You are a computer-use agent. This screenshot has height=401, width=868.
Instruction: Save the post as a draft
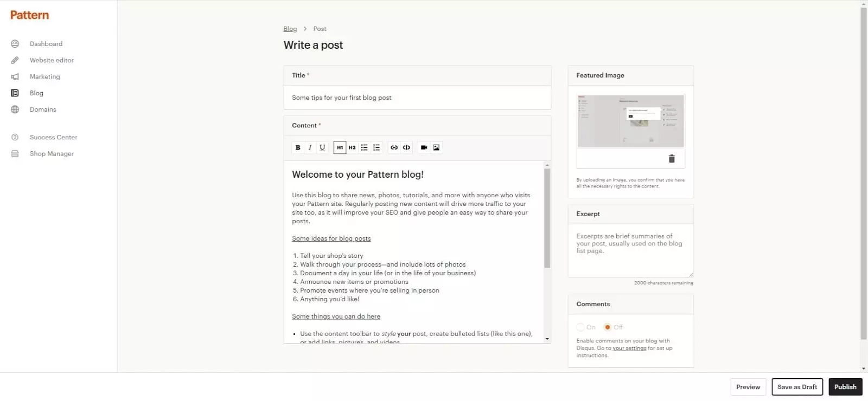point(797,386)
